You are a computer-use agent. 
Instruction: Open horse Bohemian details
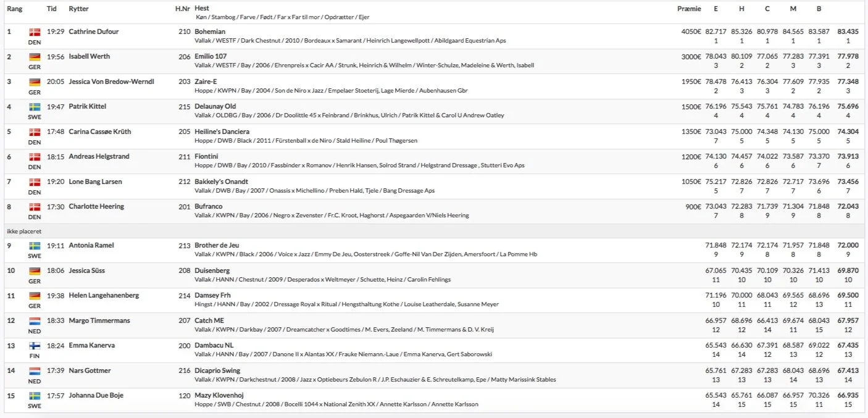tap(210, 31)
